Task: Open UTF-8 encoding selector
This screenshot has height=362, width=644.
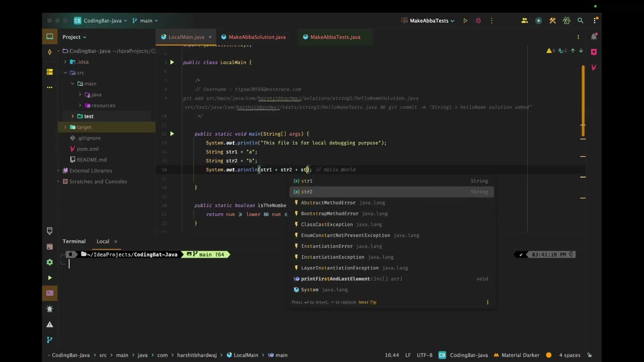Action: tap(425, 355)
